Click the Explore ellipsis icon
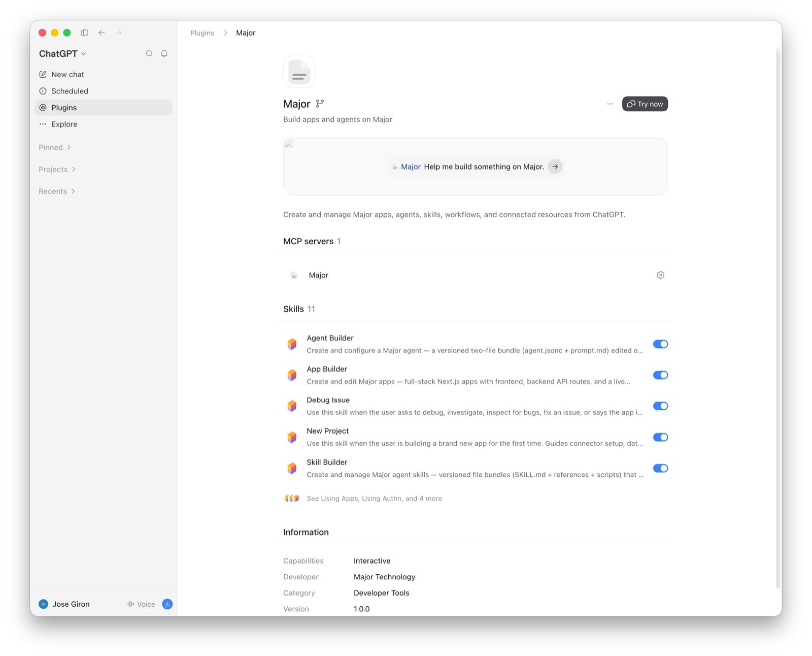Image resolution: width=812 pixels, height=656 pixels. point(43,124)
